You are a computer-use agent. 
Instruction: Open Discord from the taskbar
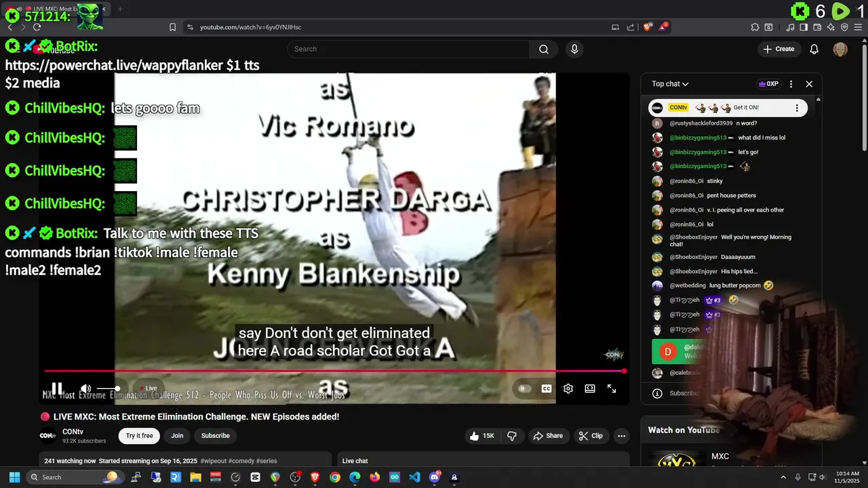(435, 477)
